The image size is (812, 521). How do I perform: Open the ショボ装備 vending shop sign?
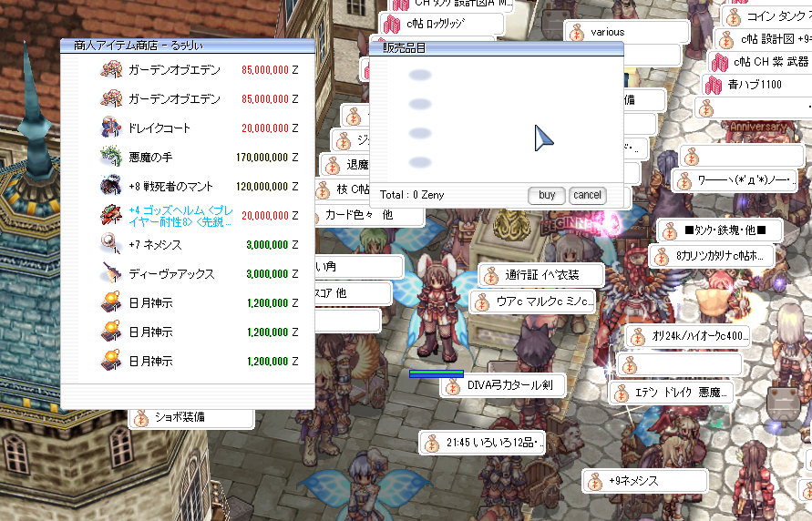191,418
